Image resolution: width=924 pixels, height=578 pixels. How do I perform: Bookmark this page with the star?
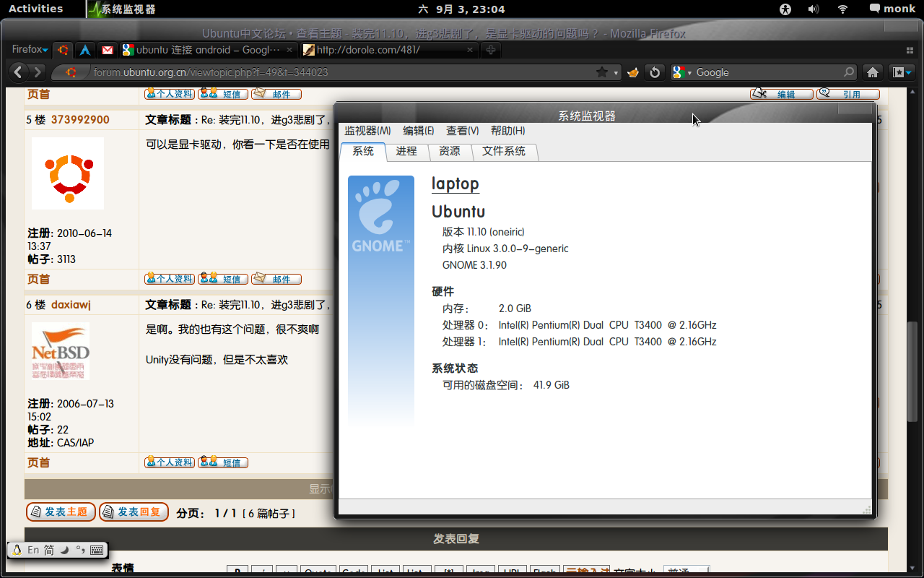tap(602, 72)
